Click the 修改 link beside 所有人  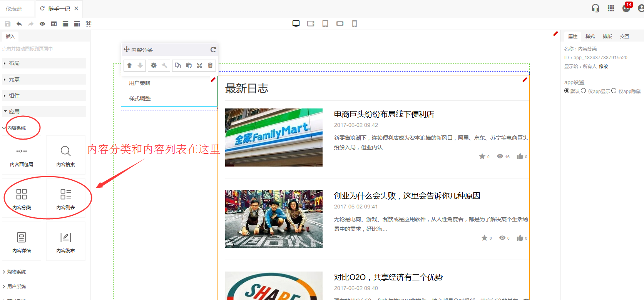click(604, 67)
